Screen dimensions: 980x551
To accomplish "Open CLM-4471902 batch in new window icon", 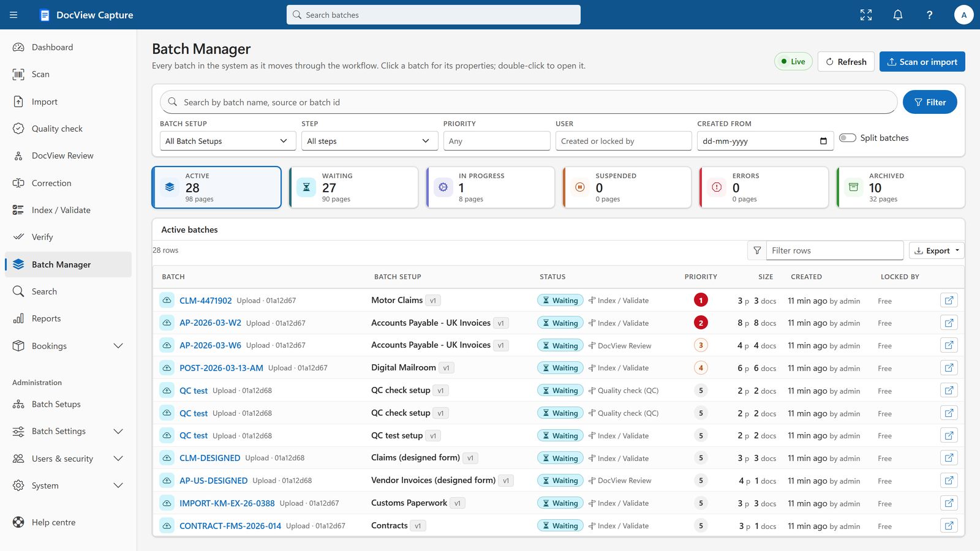I will 949,301.
